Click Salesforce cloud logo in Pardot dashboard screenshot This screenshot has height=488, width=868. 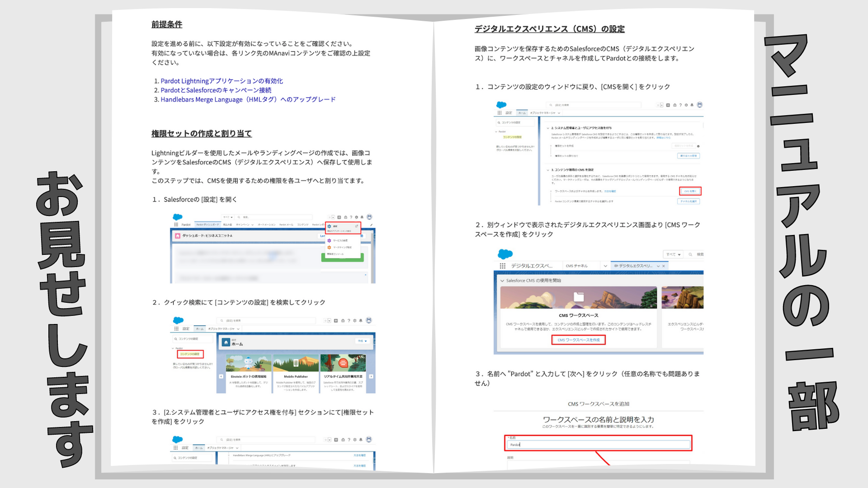(178, 217)
